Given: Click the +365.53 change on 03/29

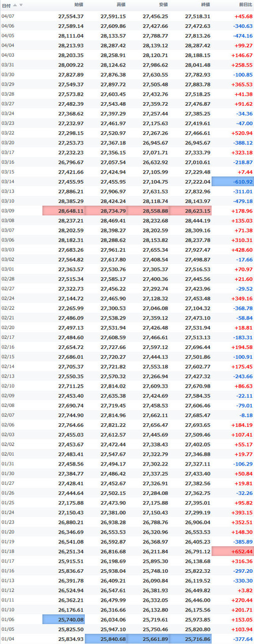Looking at the screenshot, I should (x=241, y=84).
